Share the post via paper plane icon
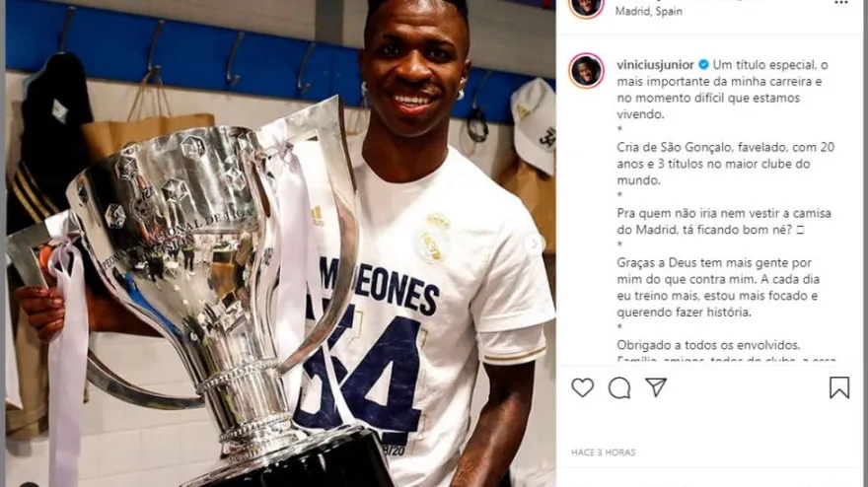The height and width of the screenshot is (487, 868). (656, 386)
